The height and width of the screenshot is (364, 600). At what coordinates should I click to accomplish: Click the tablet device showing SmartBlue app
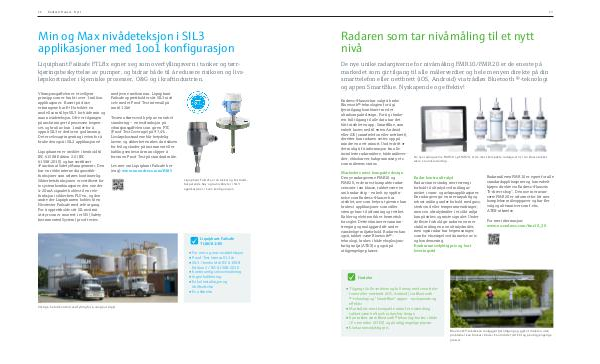[x=444, y=129]
